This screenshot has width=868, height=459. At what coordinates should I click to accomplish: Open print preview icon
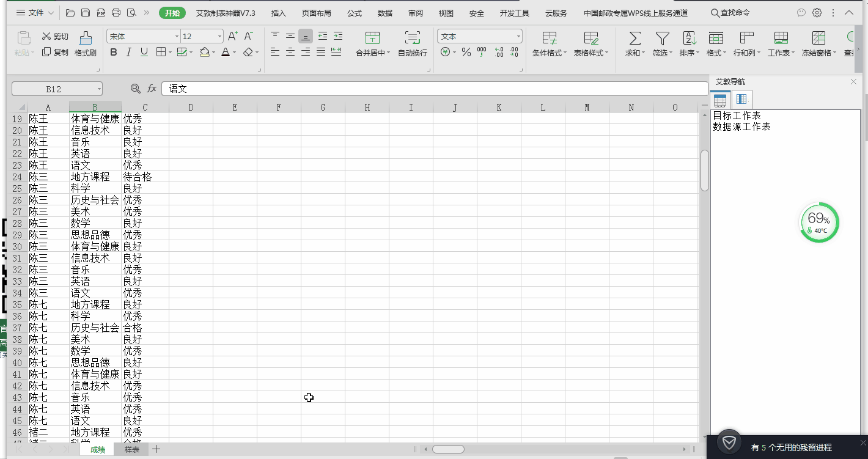(131, 13)
